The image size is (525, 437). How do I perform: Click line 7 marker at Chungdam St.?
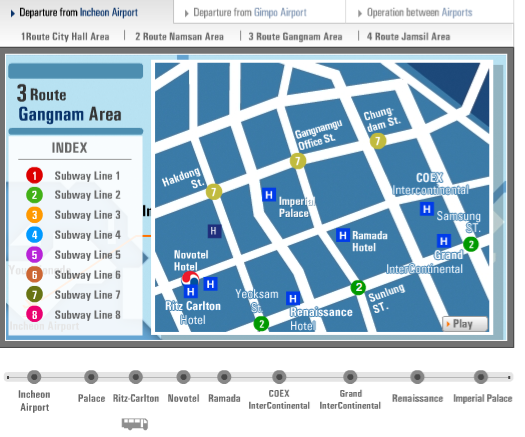(x=378, y=141)
